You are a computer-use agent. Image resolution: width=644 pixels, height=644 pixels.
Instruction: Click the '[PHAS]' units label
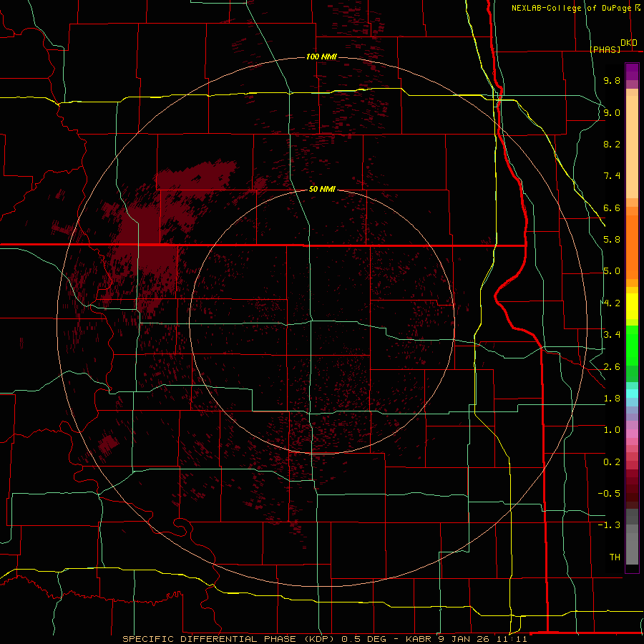tap(605, 49)
